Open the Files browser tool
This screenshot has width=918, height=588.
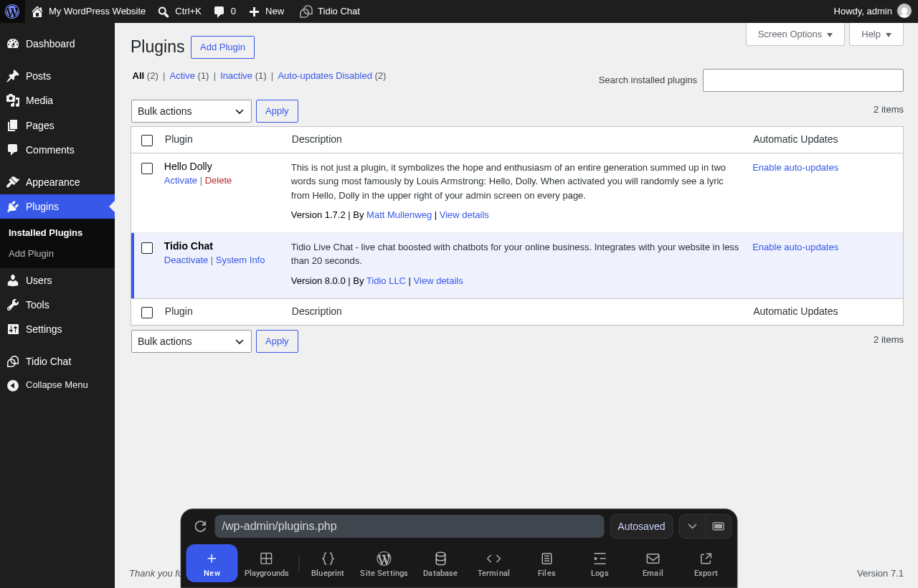pos(546,564)
